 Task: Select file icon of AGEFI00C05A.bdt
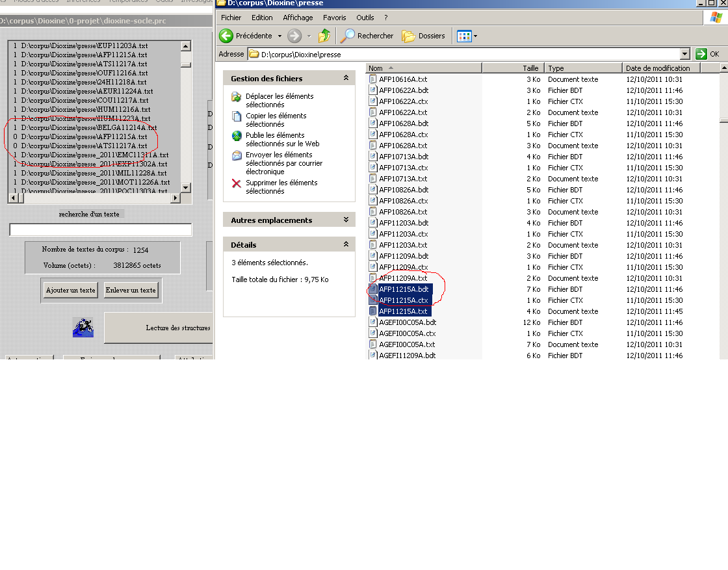372,322
